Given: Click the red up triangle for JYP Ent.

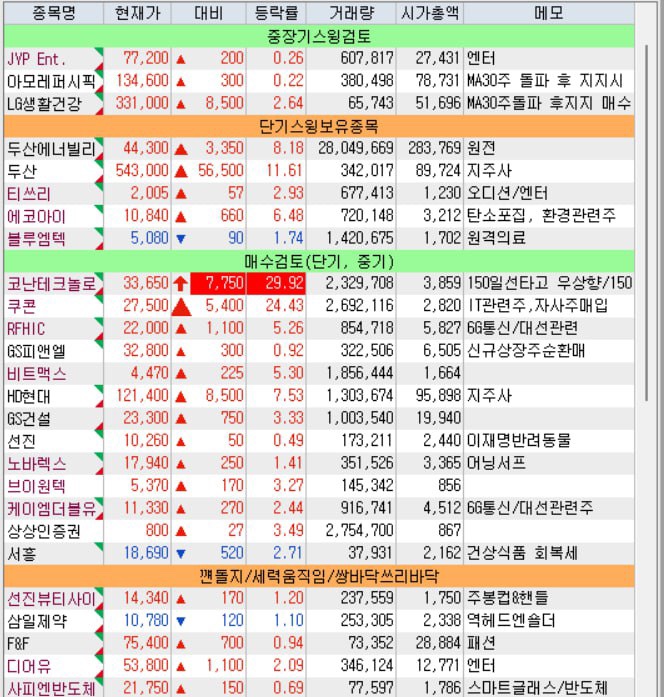Looking at the screenshot, I should click(180, 59).
